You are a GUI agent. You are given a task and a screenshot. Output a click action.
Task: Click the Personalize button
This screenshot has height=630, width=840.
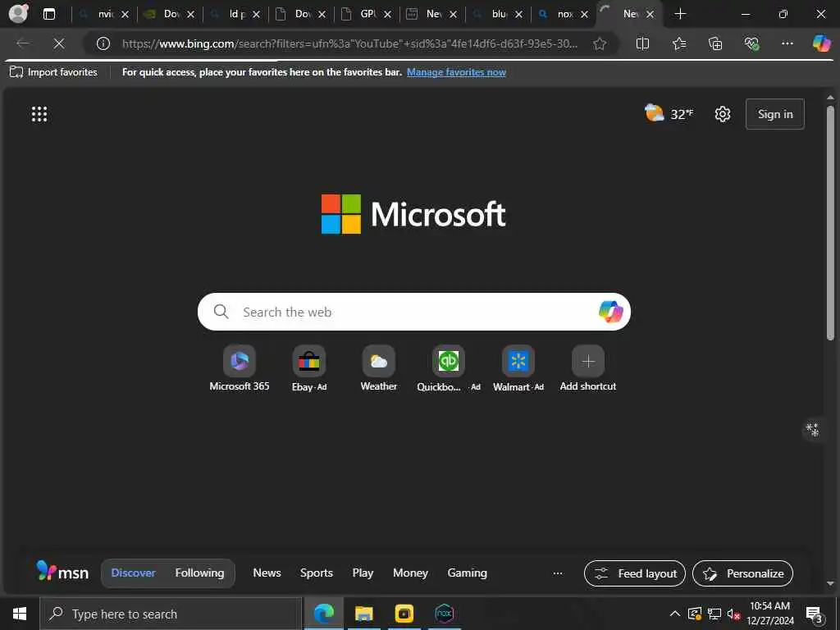click(742, 573)
